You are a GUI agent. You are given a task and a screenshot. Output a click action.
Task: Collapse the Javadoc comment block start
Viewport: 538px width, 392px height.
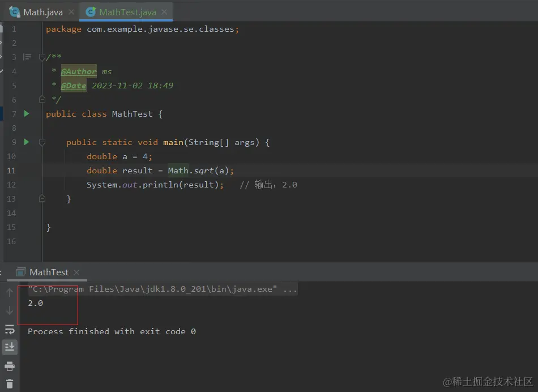(x=42, y=57)
